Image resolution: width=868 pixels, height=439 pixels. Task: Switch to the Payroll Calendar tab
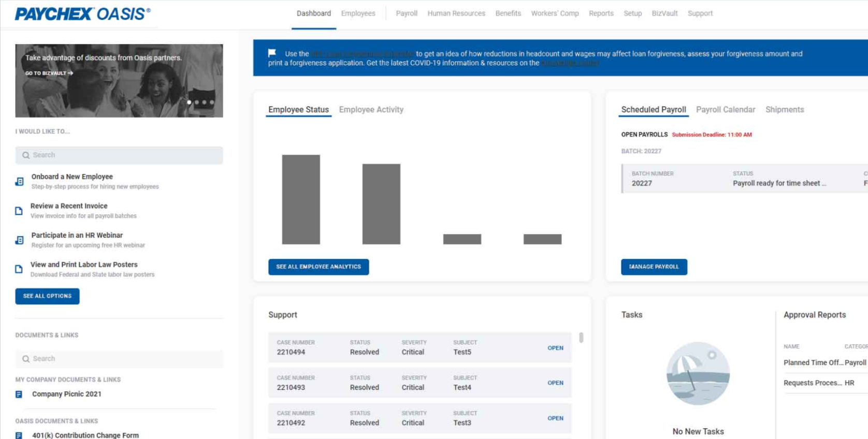pos(725,110)
